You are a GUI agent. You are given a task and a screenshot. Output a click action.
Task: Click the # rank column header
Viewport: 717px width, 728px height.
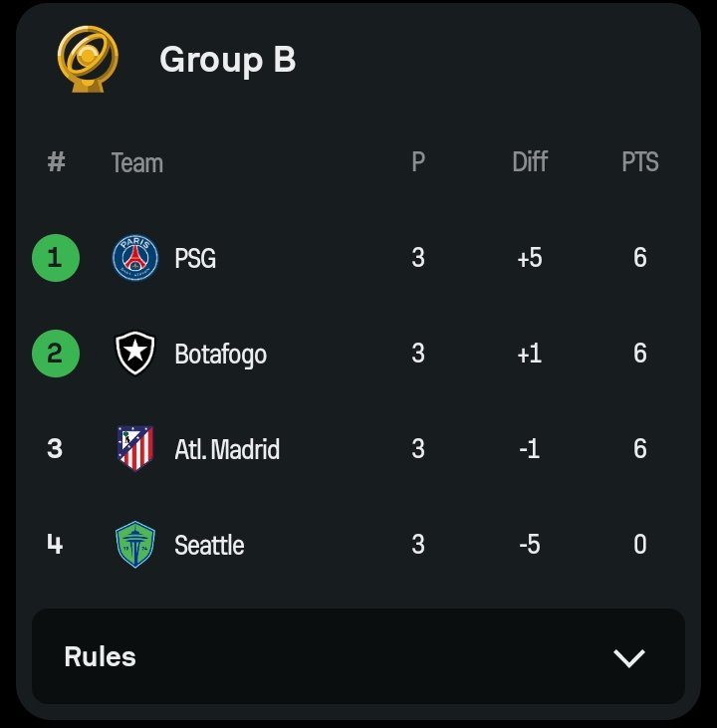56,162
